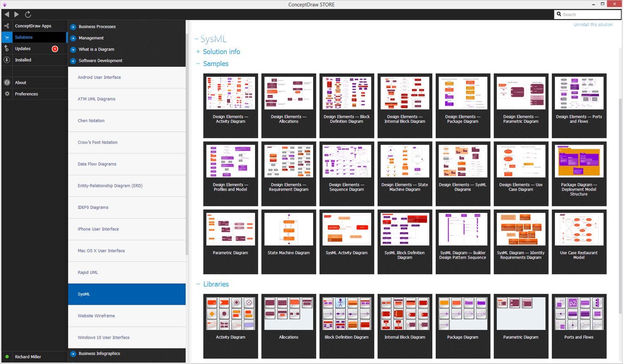This screenshot has height=364, width=623.
Task: Click the search magnifier icon
Action: 559,14
